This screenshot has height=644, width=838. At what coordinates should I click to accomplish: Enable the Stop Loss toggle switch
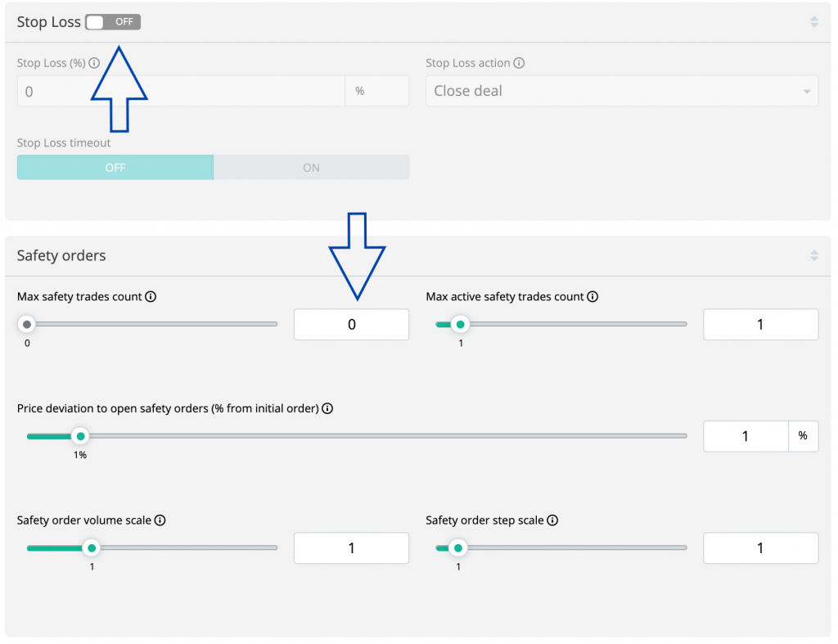pyautogui.click(x=113, y=22)
